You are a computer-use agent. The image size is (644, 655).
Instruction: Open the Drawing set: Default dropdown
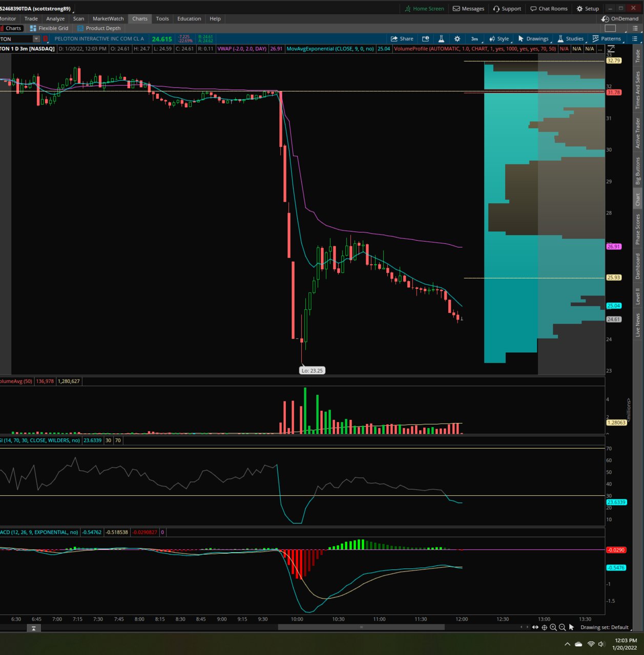pos(605,627)
